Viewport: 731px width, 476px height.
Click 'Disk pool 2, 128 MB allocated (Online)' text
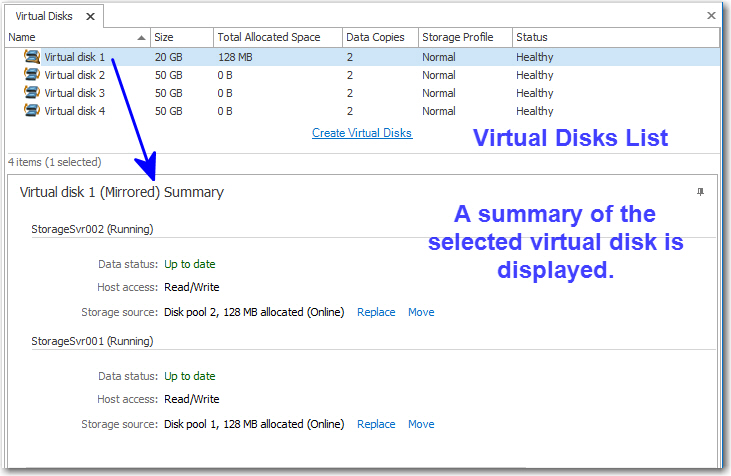[x=254, y=312]
